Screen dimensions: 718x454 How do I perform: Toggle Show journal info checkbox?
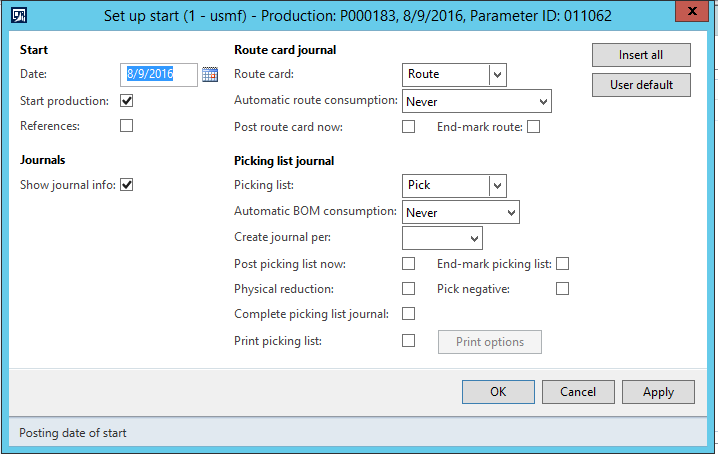tap(127, 185)
